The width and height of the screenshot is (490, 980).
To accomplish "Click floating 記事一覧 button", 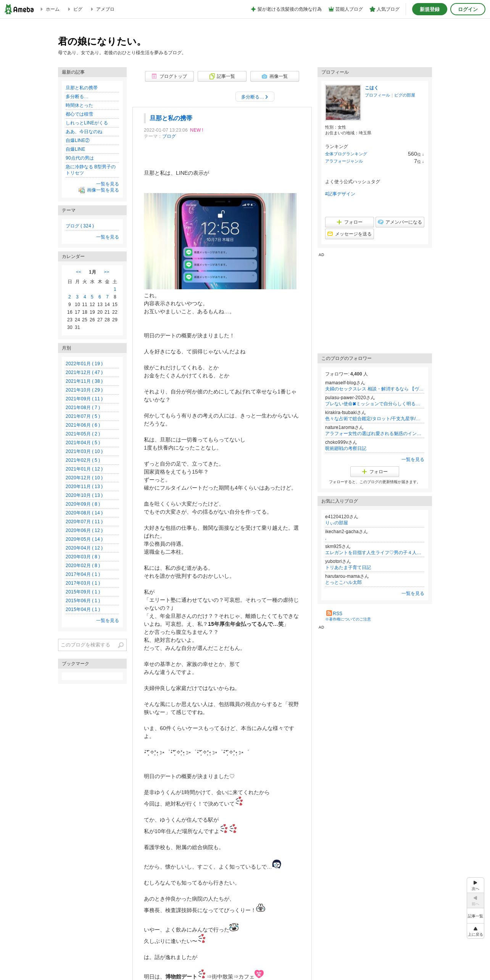I will 475,916.
